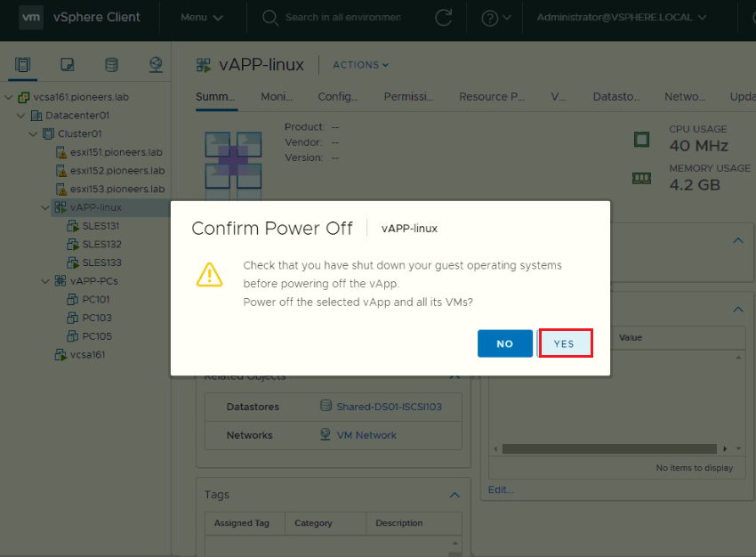
Task: Click the PC103 VM icon
Action: tap(72, 318)
